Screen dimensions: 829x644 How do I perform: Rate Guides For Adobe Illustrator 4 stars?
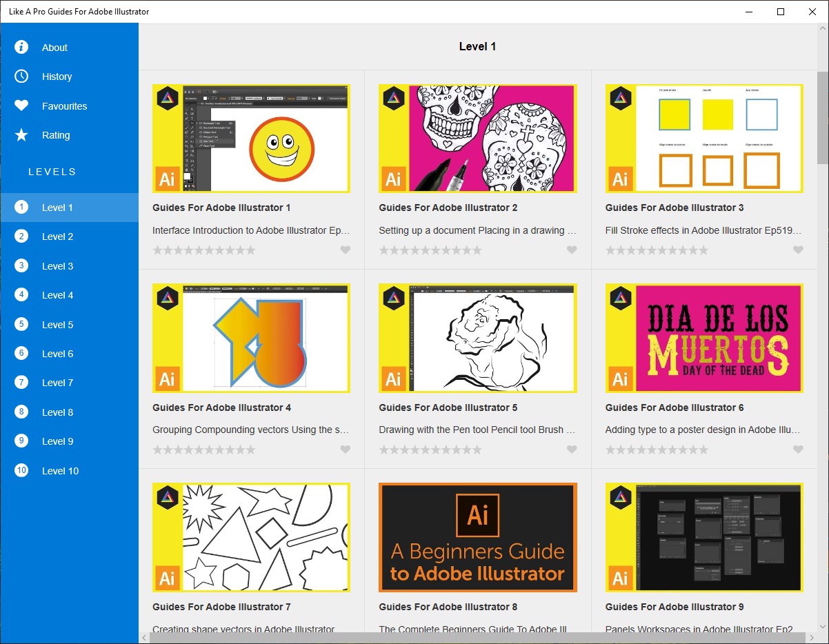point(204,450)
